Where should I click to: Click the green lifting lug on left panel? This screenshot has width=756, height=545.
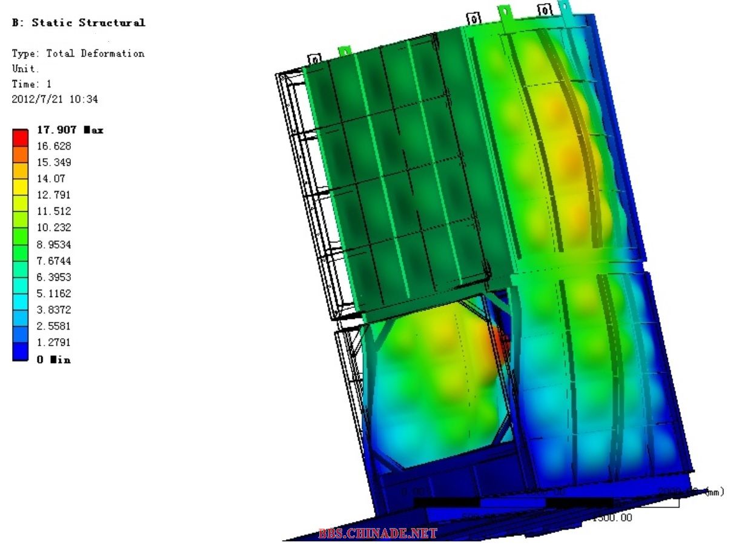click(343, 50)
